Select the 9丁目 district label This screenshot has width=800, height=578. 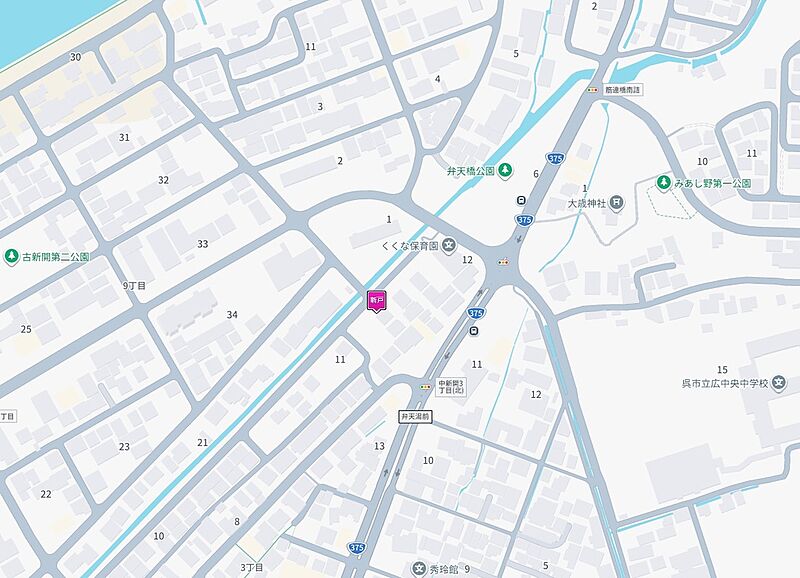click(x=134, y=286)
